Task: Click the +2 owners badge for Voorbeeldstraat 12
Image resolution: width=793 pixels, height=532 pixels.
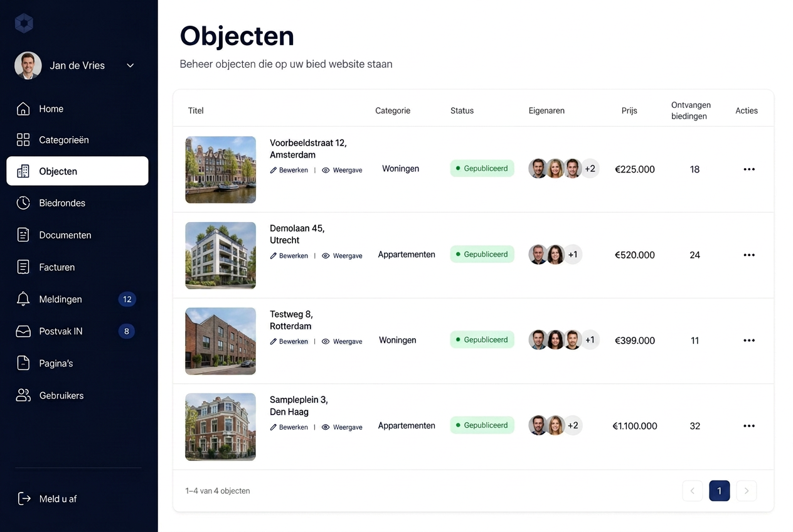Action: [590, 169]
